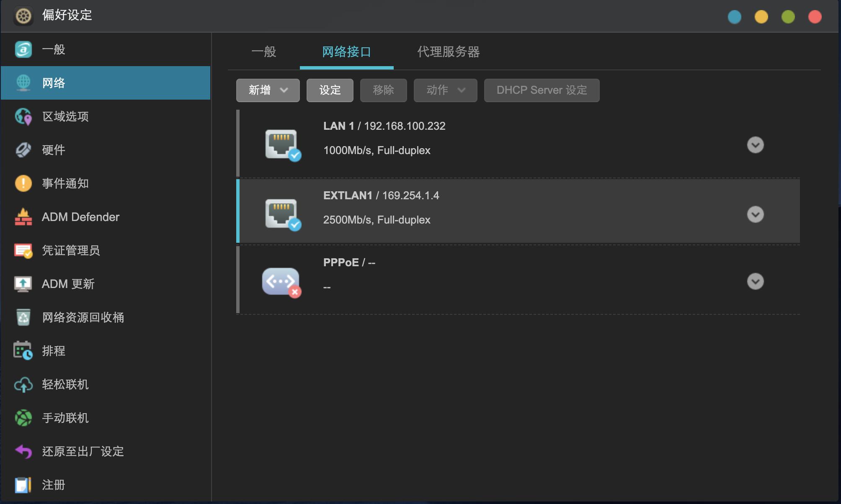Screen dimensions: 841x504
Task: Click the 设定 button
Action: point(330,90)
